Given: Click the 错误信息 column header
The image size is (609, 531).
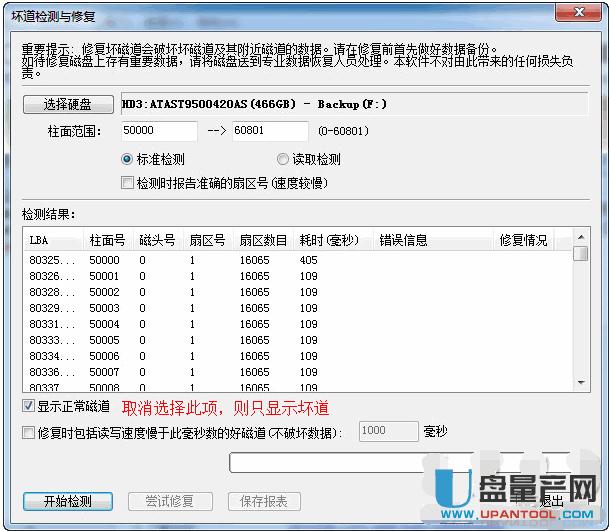Looking at the screenshot, I should (403, 240).
